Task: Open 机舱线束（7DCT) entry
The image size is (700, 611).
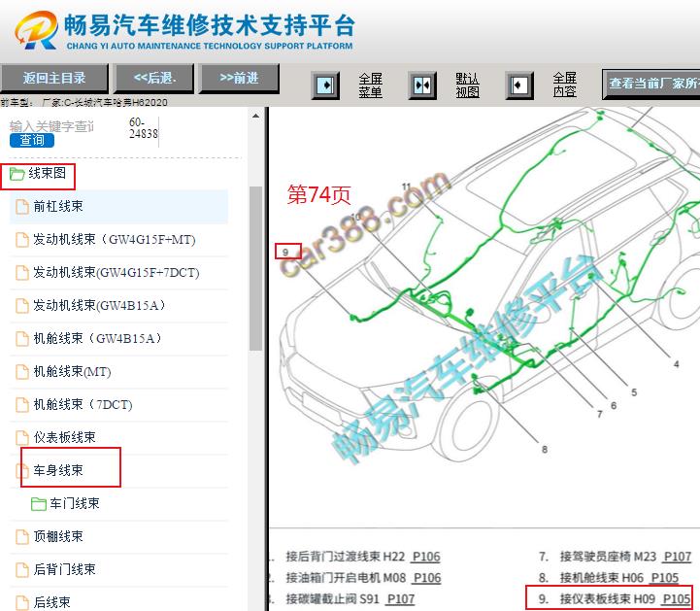Action: (118, 405)
